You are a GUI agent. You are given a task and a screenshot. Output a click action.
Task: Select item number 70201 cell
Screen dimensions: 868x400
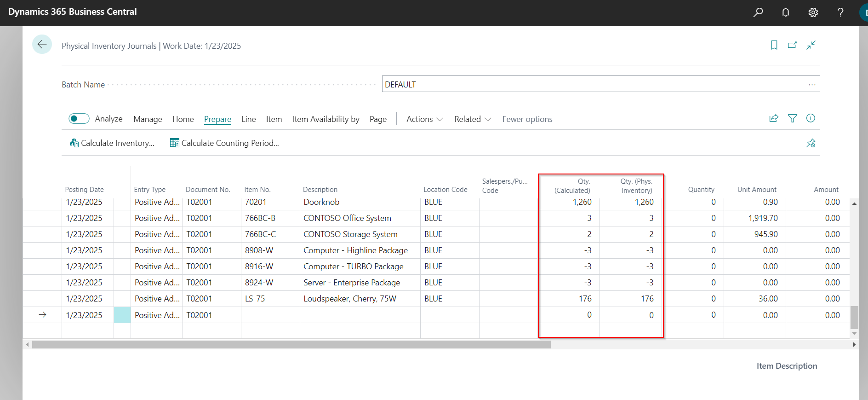(x=270, y=202)
